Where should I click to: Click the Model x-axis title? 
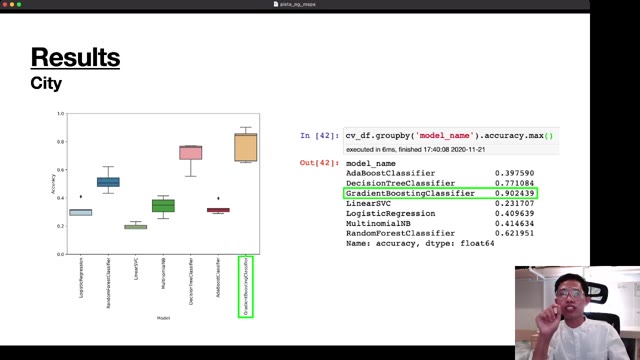coord(163,318)
